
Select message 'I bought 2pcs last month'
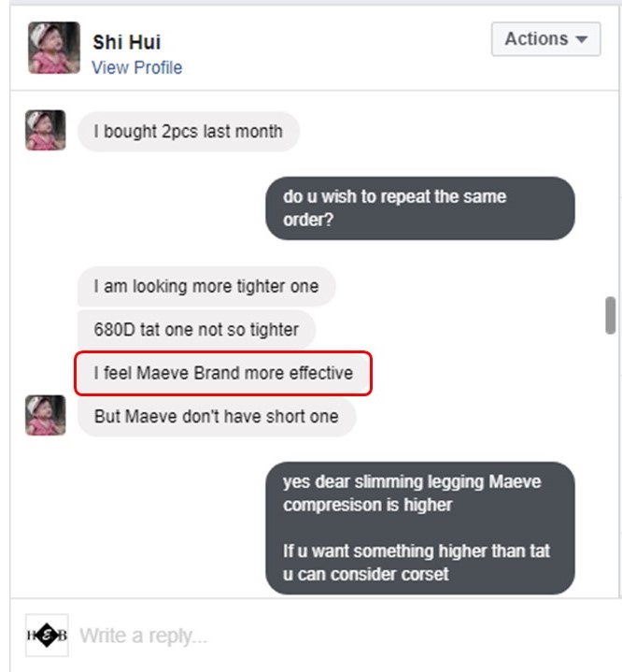[189, 132]
